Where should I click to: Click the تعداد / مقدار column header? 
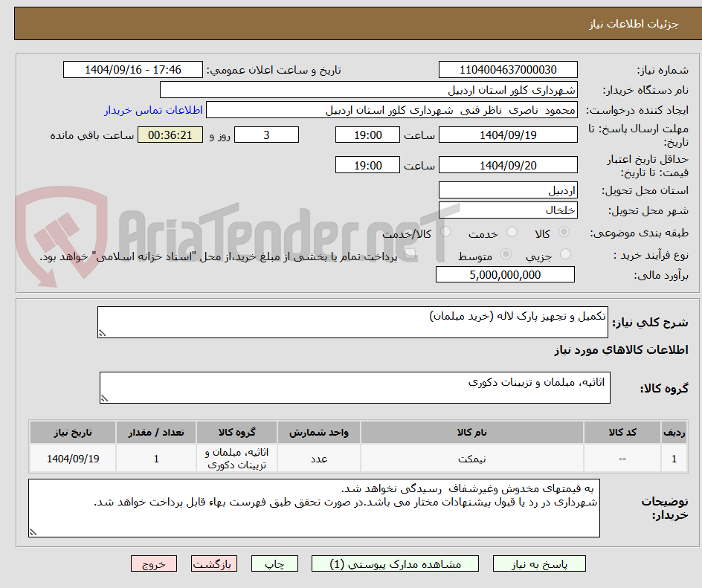coord(156,433)
